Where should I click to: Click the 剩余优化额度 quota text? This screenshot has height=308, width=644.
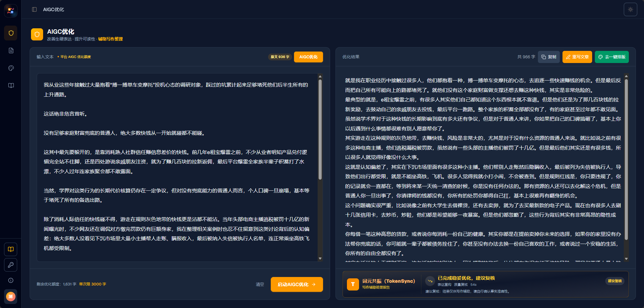[x=57, y=284]
